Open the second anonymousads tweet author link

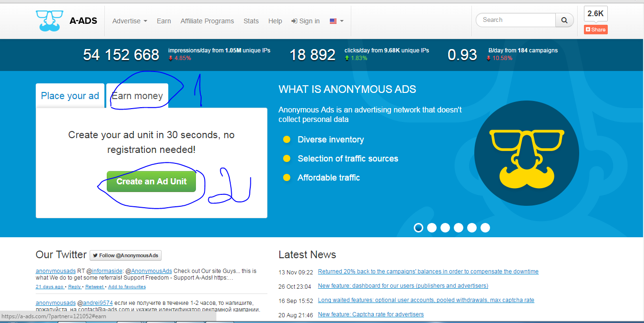click(x=56, y=303)
